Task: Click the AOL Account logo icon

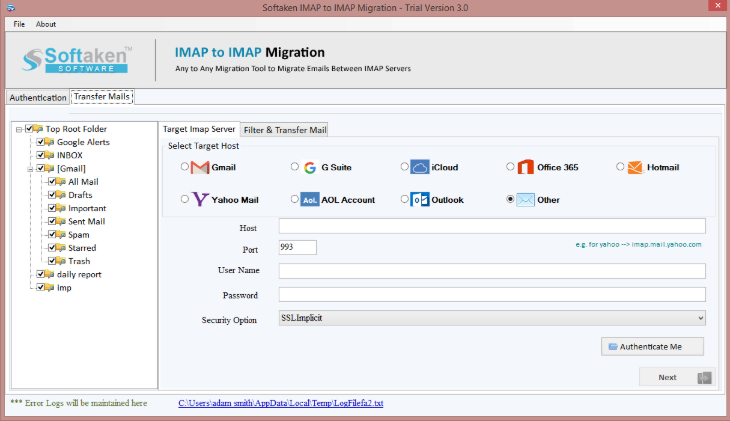Action: 310,200
